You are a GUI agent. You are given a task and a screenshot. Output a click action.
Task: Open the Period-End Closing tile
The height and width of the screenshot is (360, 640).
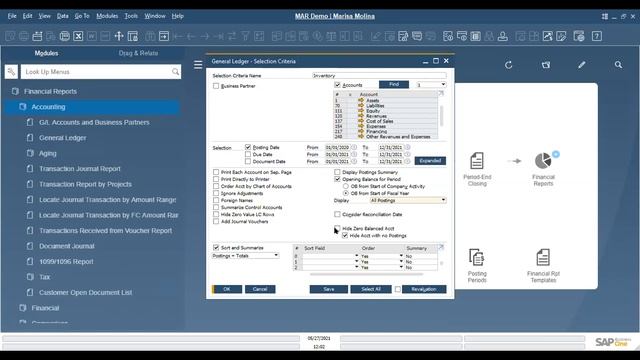(477, 169)
